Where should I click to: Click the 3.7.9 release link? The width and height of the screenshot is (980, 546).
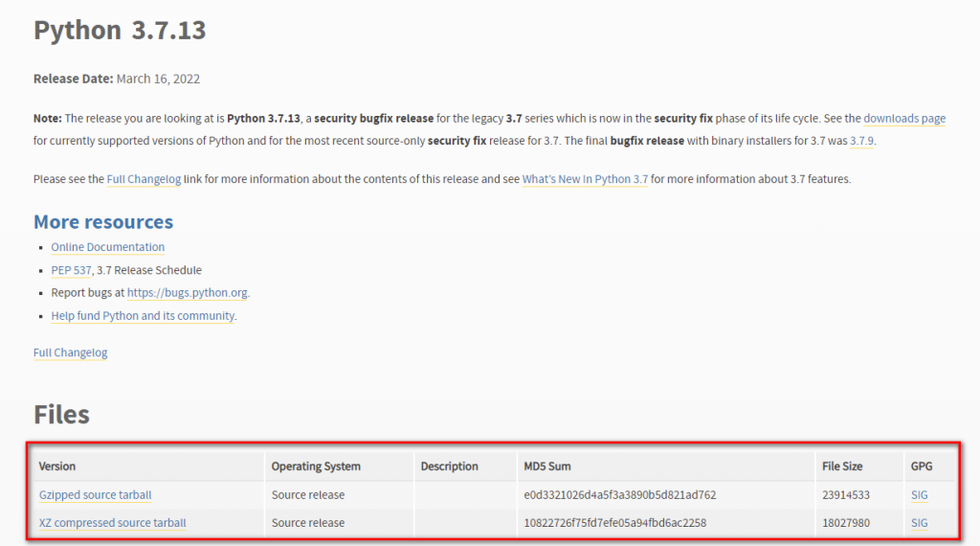861,141
